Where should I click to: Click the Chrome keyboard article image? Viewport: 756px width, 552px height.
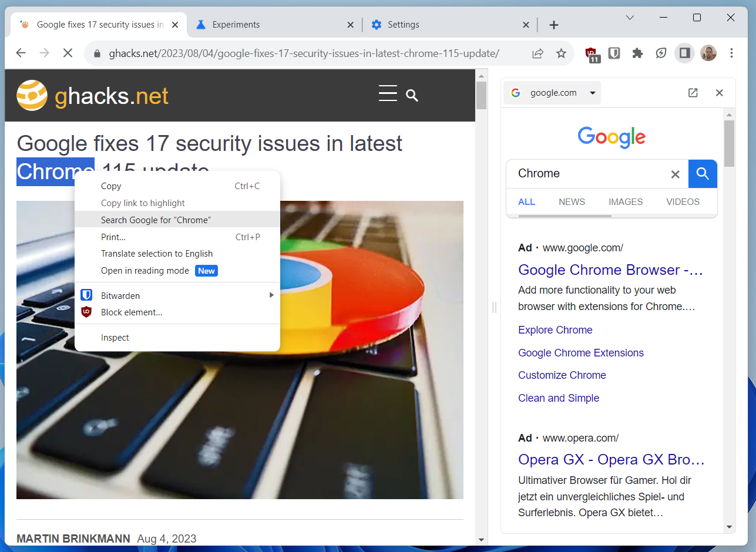[x=240, y=350]
